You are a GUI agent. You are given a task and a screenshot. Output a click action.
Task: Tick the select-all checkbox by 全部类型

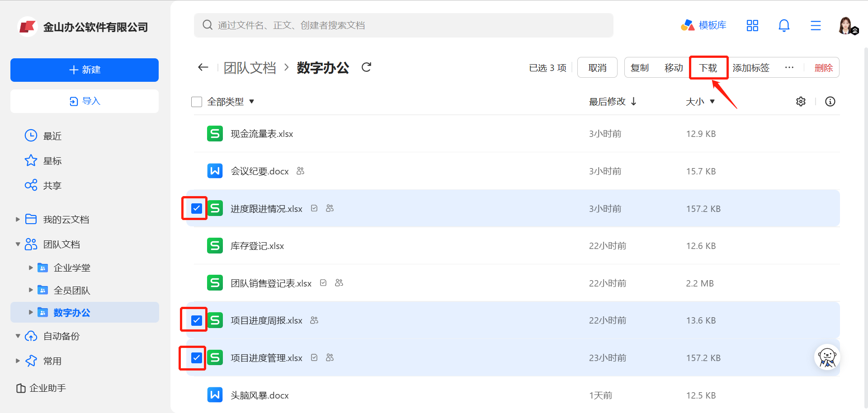197,102
